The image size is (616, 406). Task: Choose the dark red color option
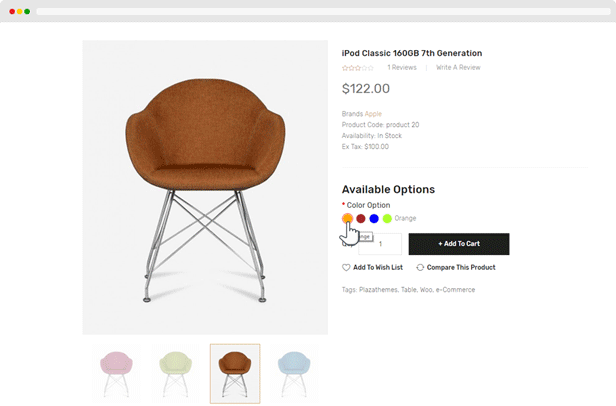(361, 219)
